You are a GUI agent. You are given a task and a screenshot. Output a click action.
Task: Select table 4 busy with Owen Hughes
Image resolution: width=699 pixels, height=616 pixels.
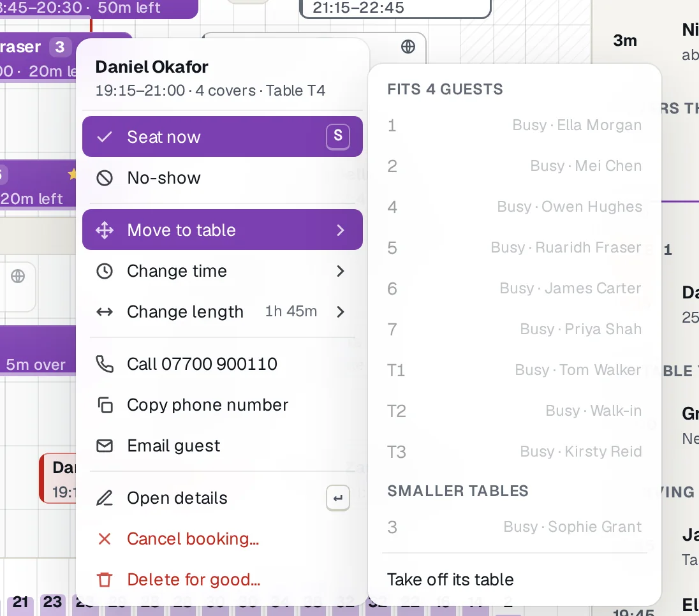[x=515, y=207]
